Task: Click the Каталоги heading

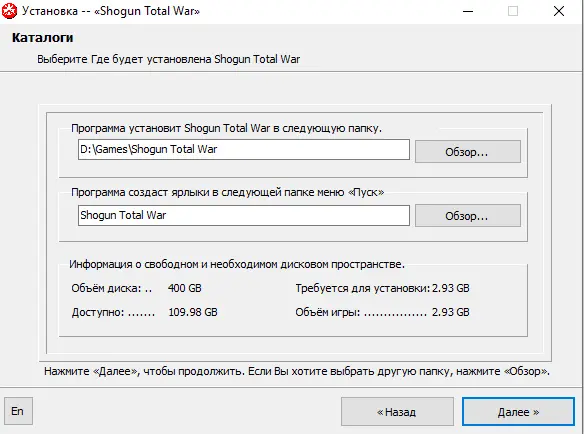Action: (42, 38)
